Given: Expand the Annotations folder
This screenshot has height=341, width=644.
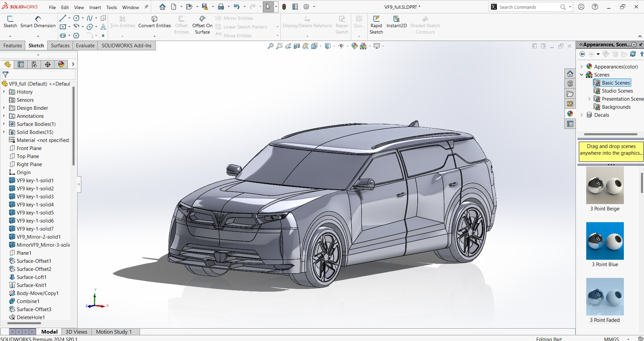Looking at the screenshot, I should click(x=4, y=116).
